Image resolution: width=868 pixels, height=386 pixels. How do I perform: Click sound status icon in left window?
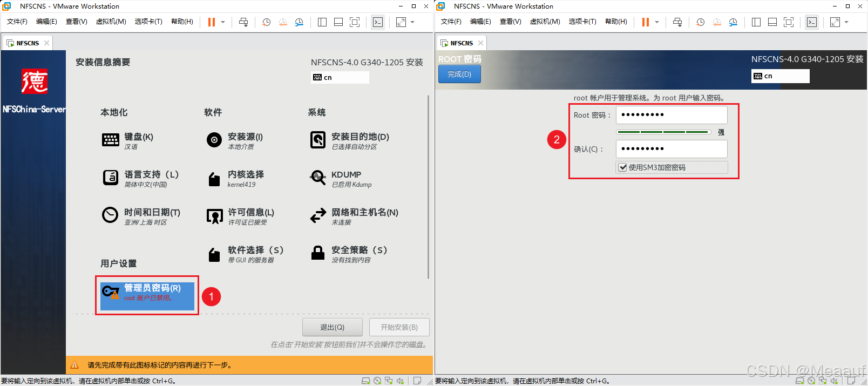coord(400,381)
